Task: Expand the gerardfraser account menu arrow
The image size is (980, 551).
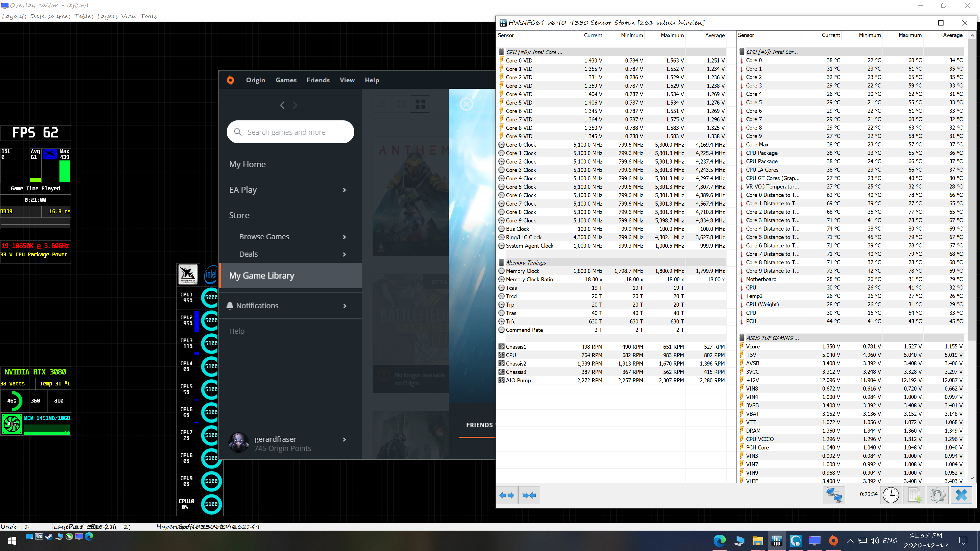Action: (x=344, y=440)
